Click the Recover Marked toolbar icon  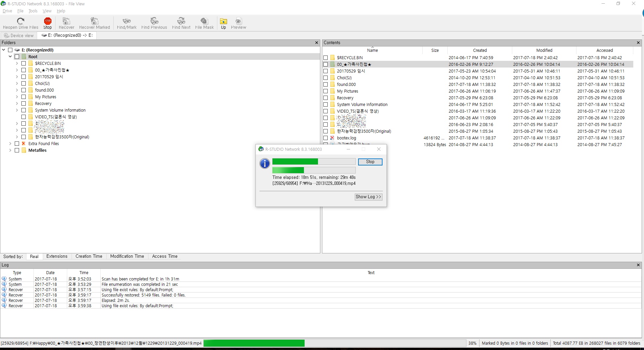point(94,21)
